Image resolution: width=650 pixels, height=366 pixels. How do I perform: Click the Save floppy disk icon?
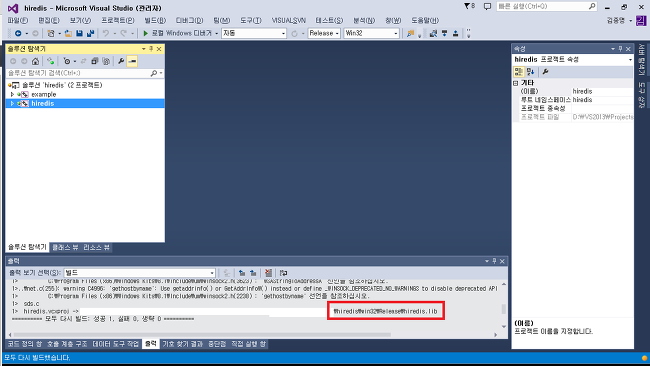79,33
